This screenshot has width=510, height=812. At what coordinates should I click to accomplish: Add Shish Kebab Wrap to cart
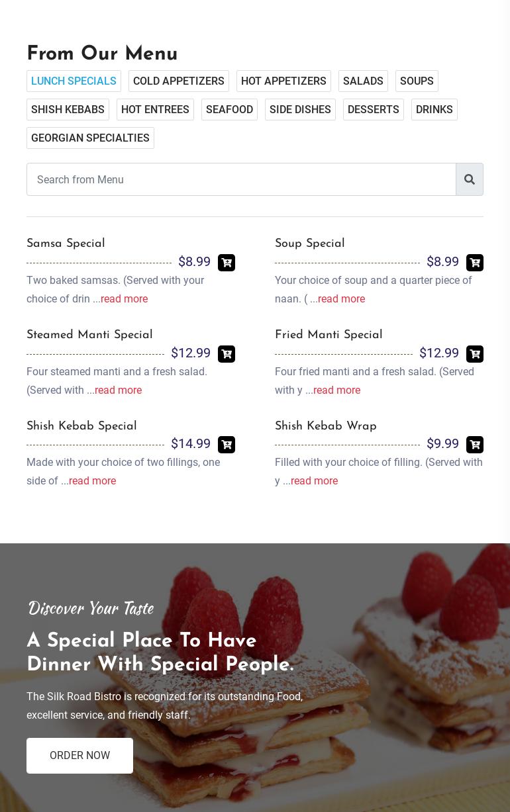click(475, 445)
